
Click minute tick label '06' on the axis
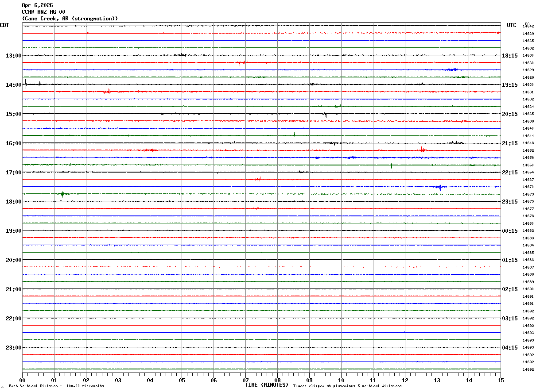point(214,380)
